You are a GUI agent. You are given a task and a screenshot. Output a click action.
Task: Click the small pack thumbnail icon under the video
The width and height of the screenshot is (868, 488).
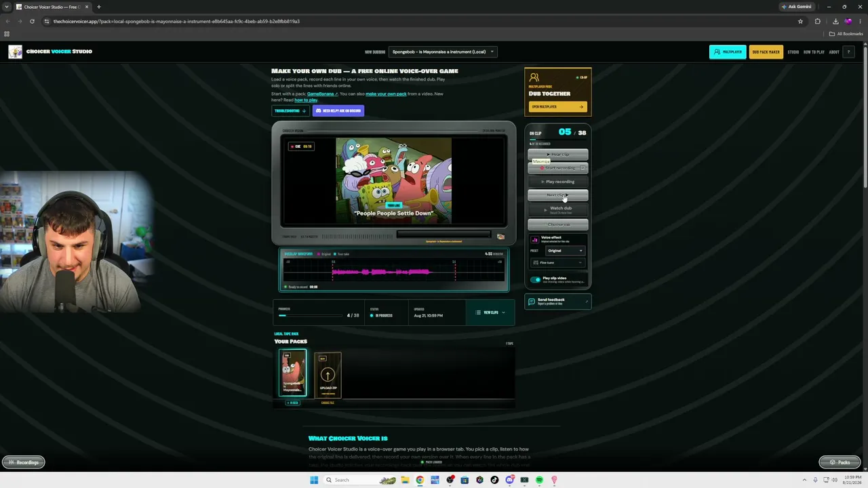[500, 237]
